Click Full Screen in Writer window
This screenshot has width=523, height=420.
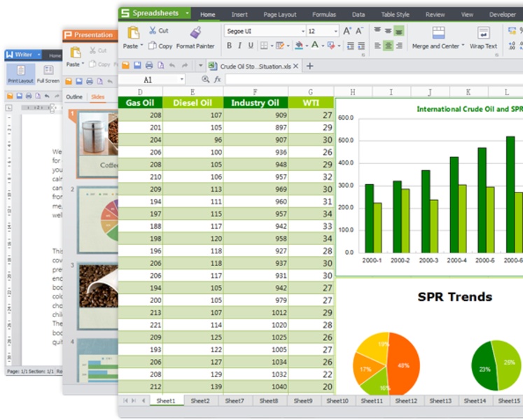pos(48,73)
